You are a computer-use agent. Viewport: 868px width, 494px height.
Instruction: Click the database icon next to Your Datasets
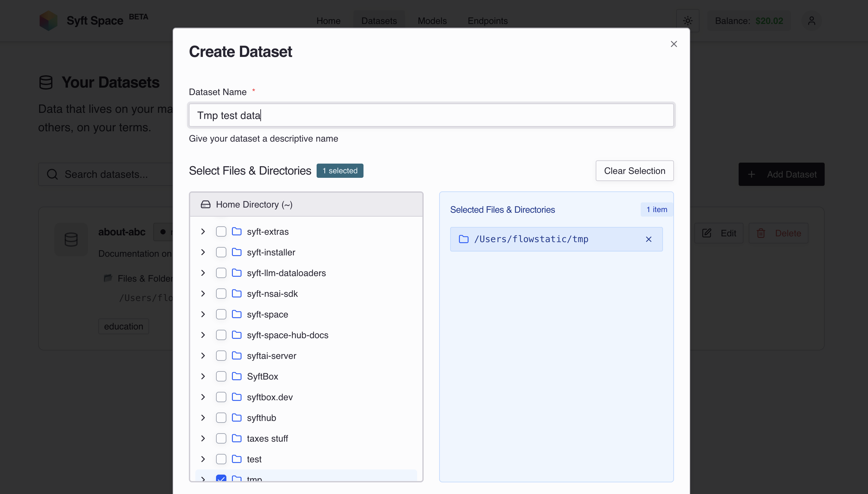pyautogui.click(x=46, y=82)
